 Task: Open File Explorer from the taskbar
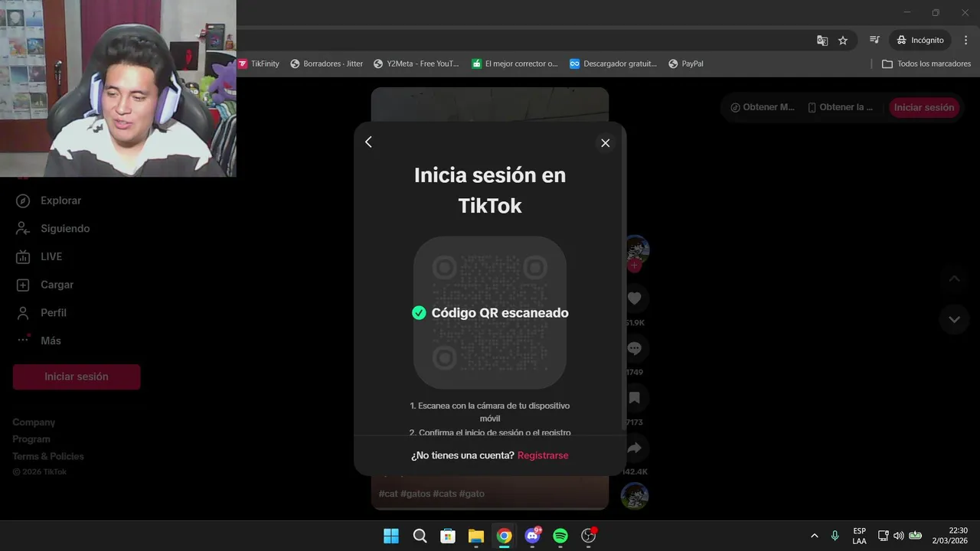tap(476, 536)
